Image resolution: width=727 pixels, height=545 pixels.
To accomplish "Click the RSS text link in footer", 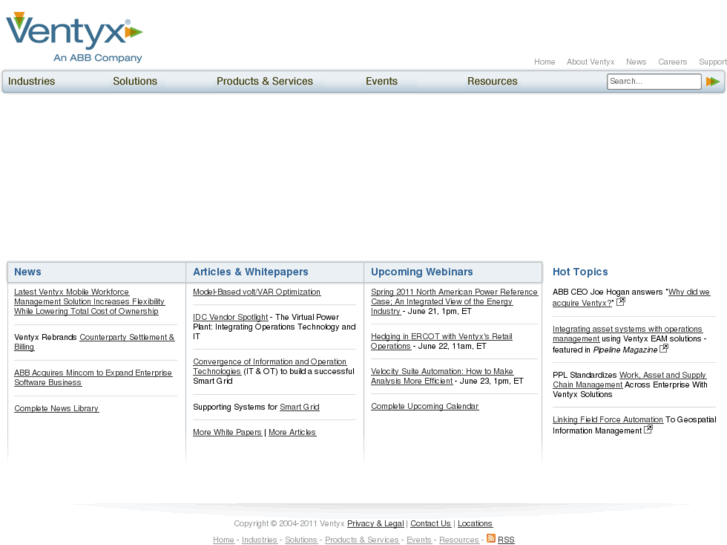I will click(506, 540).
